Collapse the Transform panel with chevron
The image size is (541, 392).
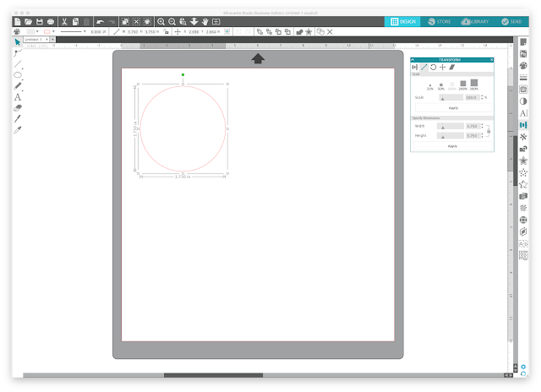pos(413,60)
